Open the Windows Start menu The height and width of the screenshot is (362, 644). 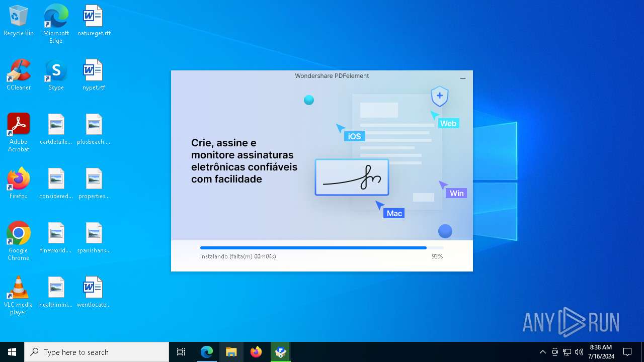12,352
